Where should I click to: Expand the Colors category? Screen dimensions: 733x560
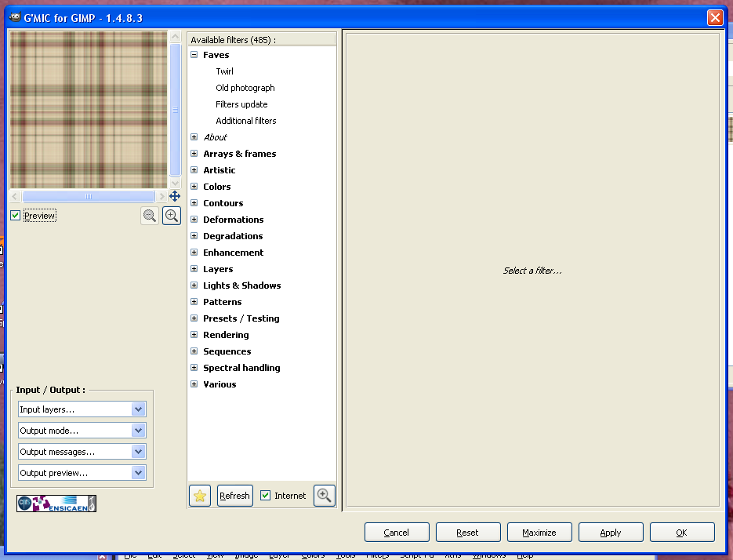pyautogui.click(x=194, y=186)
